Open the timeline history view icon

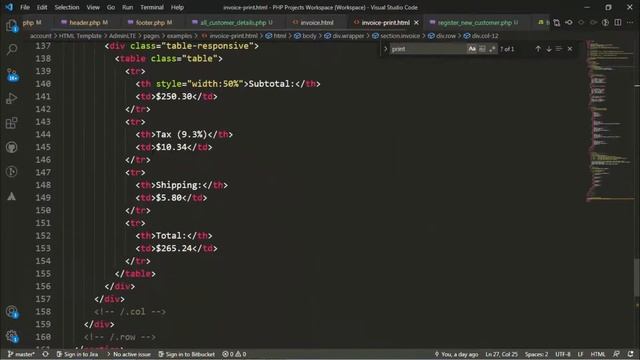pyautogui.click(x=11, y=171)
